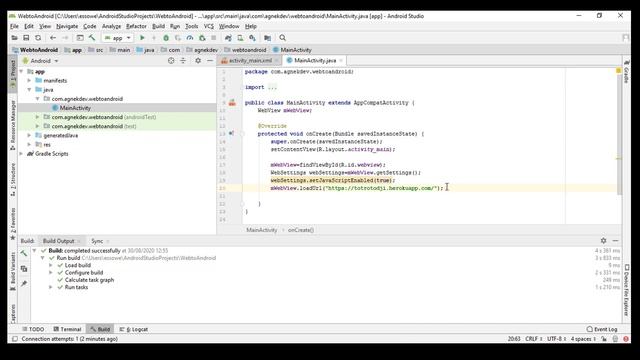Click the pin icon in Build panel sidebar
640x360 pixels.
[x=24, y=283]
